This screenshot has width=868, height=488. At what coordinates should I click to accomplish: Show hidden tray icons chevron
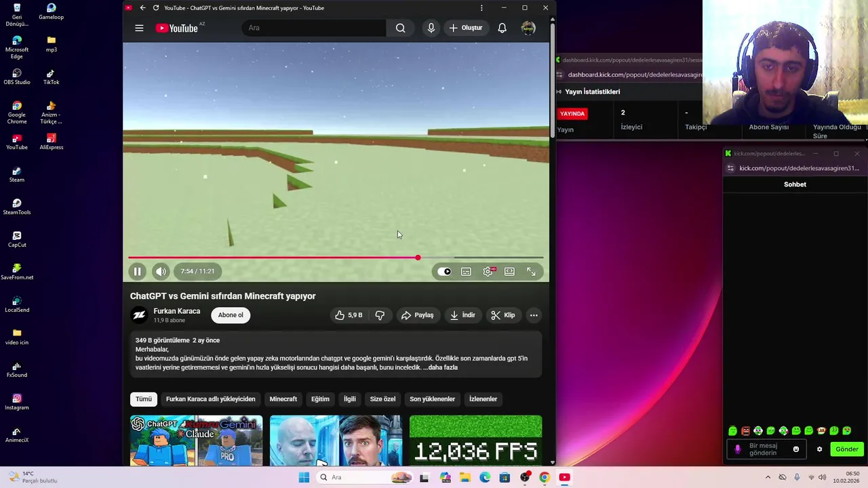[768, 477]
